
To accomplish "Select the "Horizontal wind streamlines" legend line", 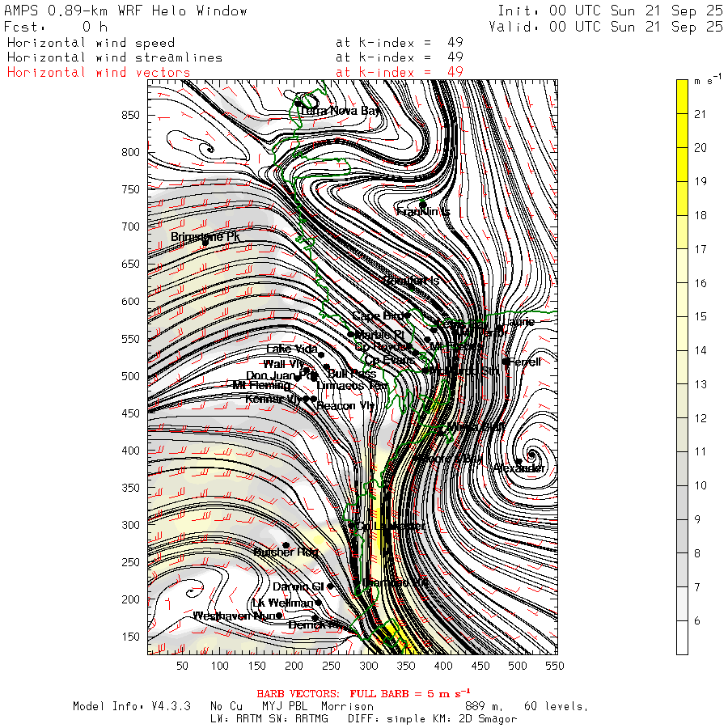I will click(x=115, y=57).
